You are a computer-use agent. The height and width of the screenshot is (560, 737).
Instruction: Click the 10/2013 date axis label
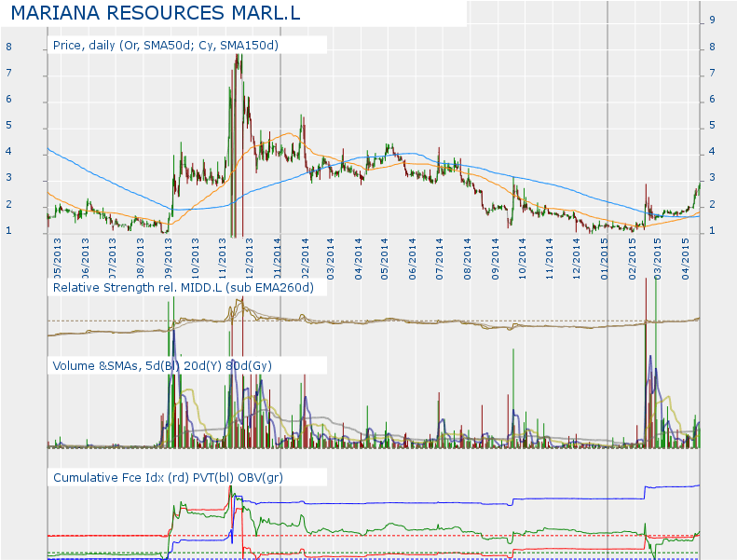tap(195, 259)
